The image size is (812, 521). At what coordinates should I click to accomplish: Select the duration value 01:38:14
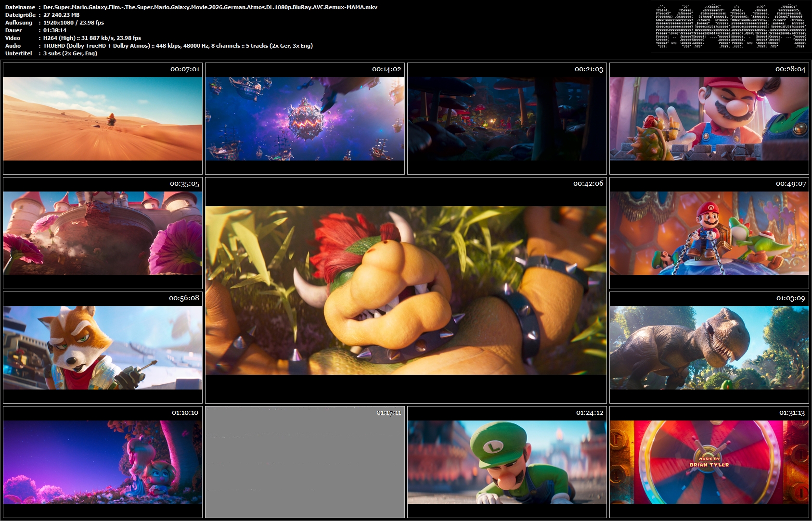click(55, 30)
